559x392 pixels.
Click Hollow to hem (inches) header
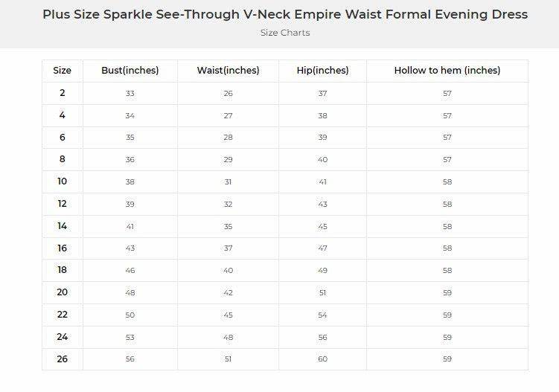pyautogui.click(x=447, y=71)
